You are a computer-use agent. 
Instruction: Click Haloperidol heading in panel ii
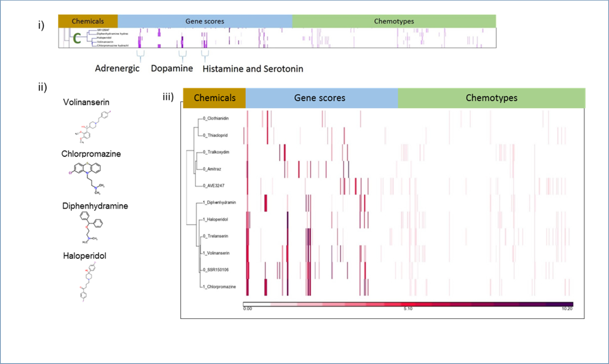click(85, 256)
